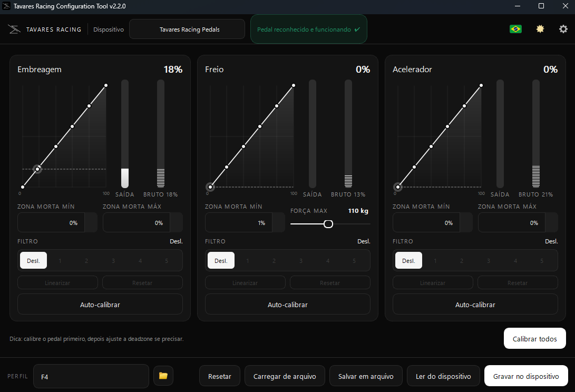The height and width of the screenshot is (392, 575).
Task: Click the bottom bar Resetar button
Action: coord(220,376)
